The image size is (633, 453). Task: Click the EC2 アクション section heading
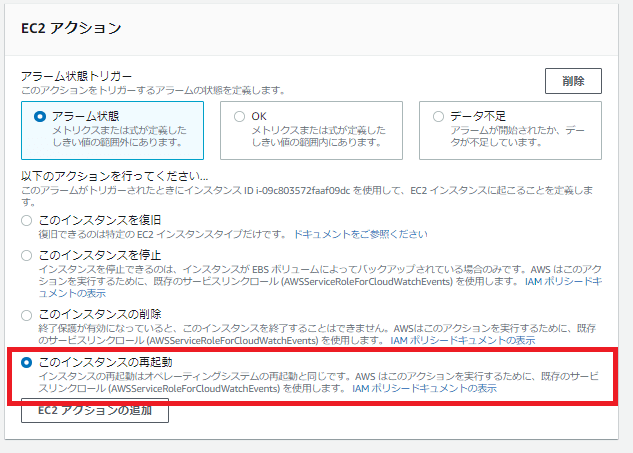(71, 28)
